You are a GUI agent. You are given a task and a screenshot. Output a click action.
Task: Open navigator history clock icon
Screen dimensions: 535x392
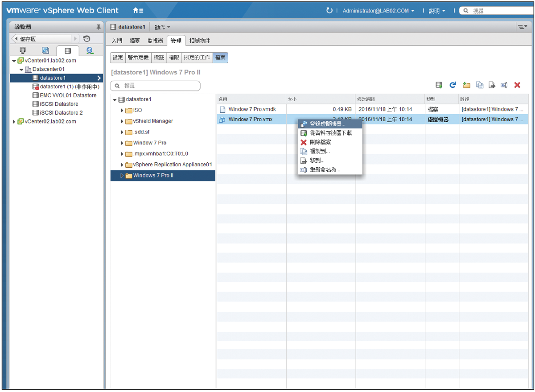coord(87,39)
